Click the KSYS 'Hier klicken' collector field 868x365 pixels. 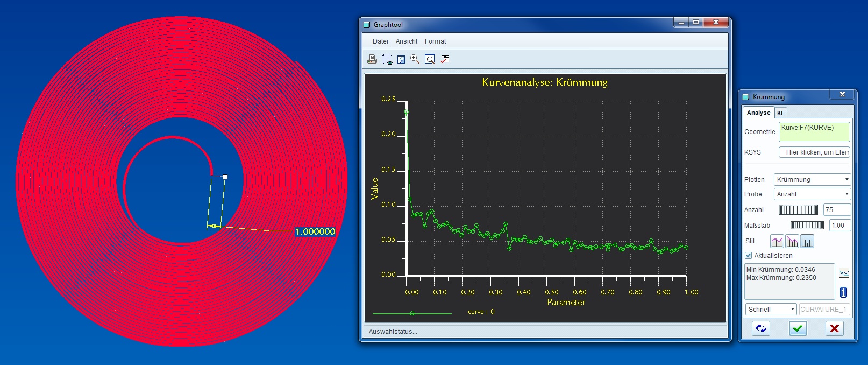tap(814, 152)
